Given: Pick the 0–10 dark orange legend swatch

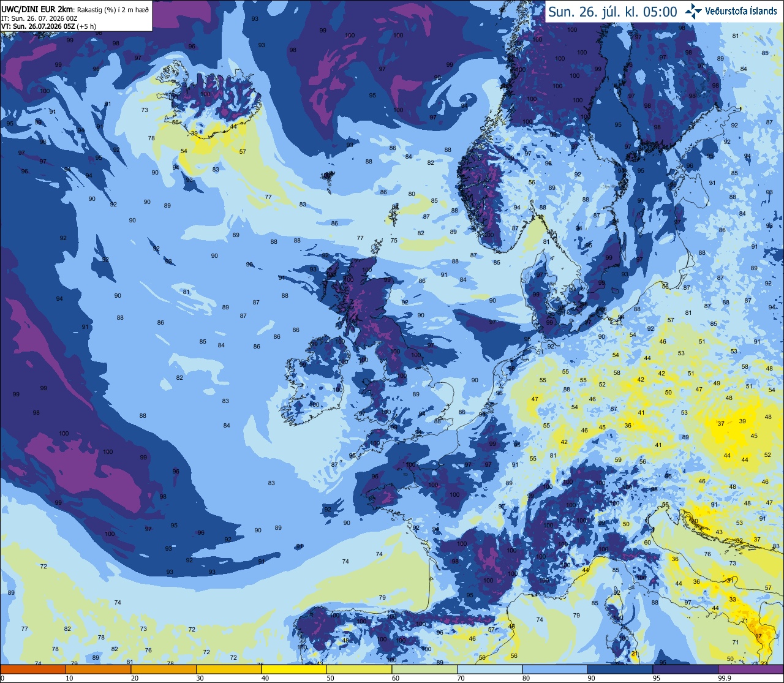Looking at the screenshot, I should (33, 669).
